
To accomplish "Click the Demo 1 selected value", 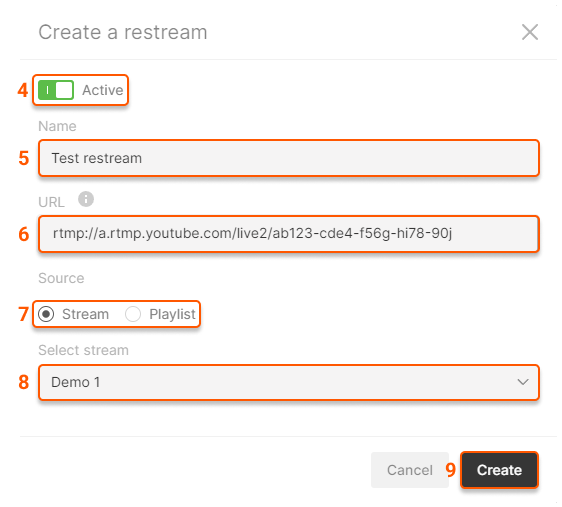I will click(x=76, y=382).
